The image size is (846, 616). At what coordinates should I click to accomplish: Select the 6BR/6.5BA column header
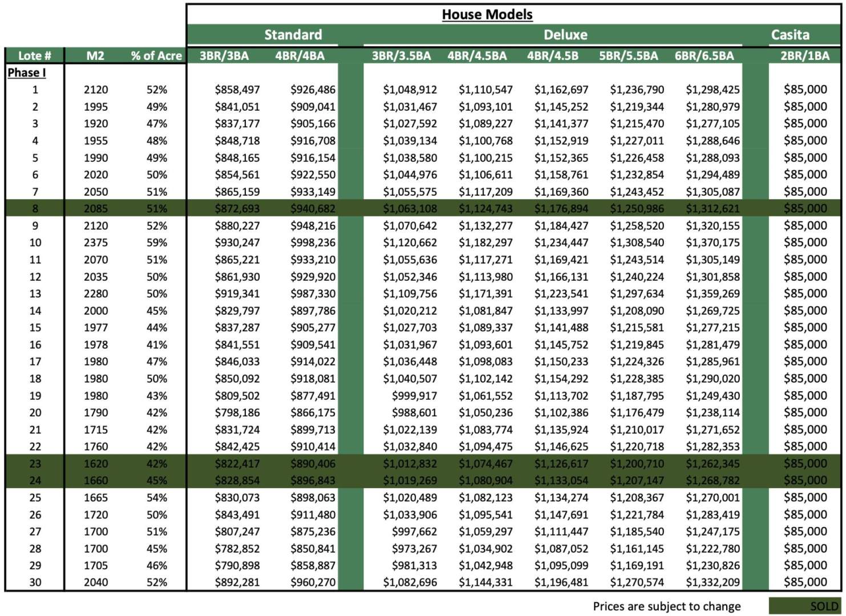pyautogui.click(x=704, y=56)
